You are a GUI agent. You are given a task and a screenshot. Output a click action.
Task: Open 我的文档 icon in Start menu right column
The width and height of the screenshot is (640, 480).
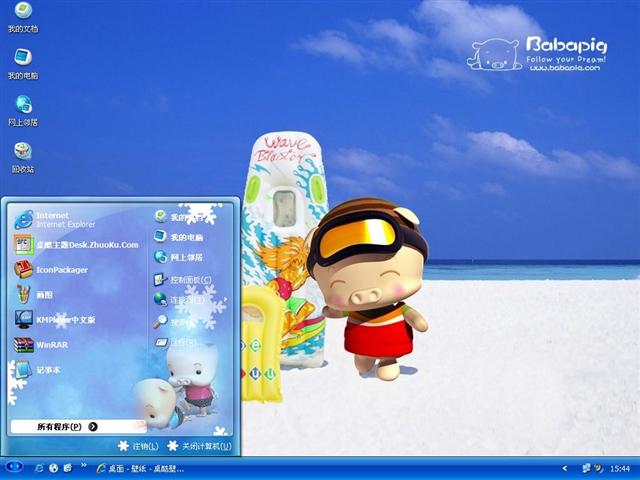(160, 217)
